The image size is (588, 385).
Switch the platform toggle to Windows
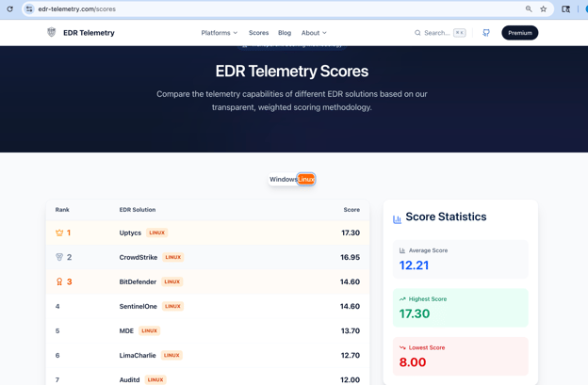pos(283,179)
